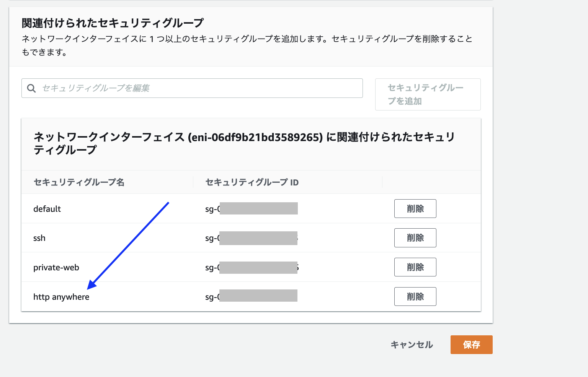
Task: Click the security group ID in the default row
Action: point(251,209)
